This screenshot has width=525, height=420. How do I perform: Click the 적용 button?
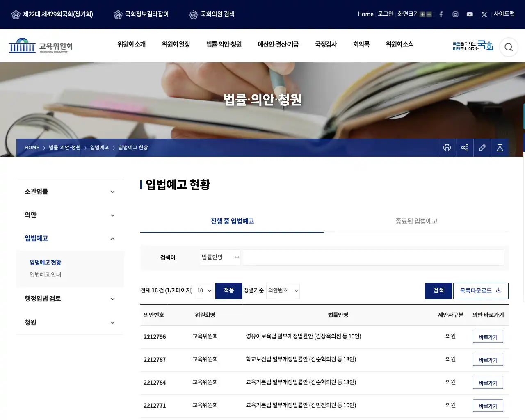tap(229, 291)
